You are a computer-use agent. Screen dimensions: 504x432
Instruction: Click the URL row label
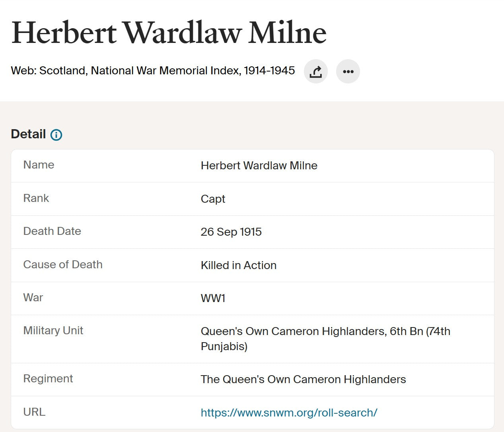pyautogui.click(x=34, y=413)
